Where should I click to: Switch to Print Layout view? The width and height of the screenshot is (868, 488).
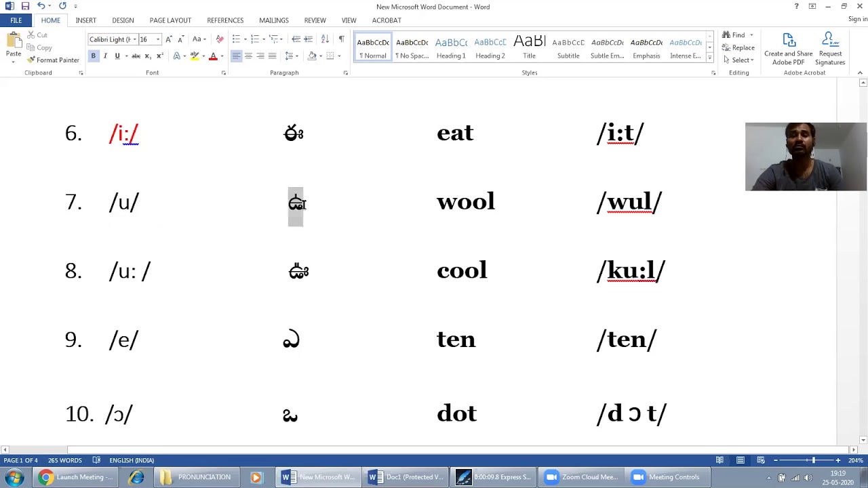(741, 460)
